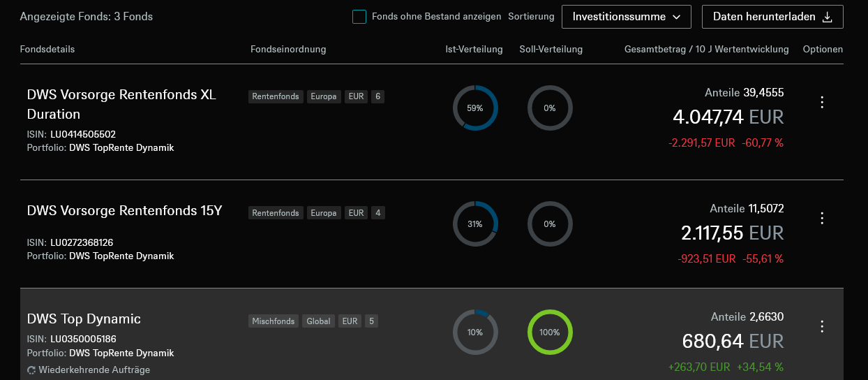Click the Mischfonds tag on DWS Top Dynamic
The height and width of the screenshot is (380, 868).
pyautogui.click(x=274, y=321)
